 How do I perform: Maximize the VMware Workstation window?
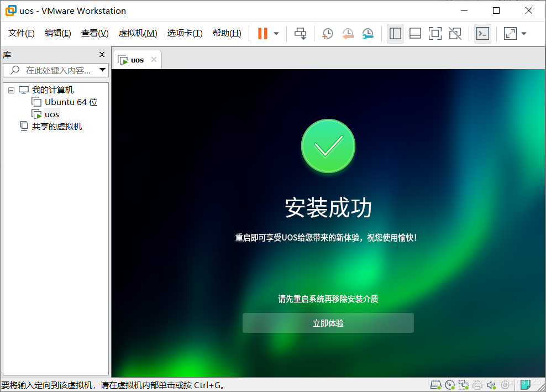496,11
